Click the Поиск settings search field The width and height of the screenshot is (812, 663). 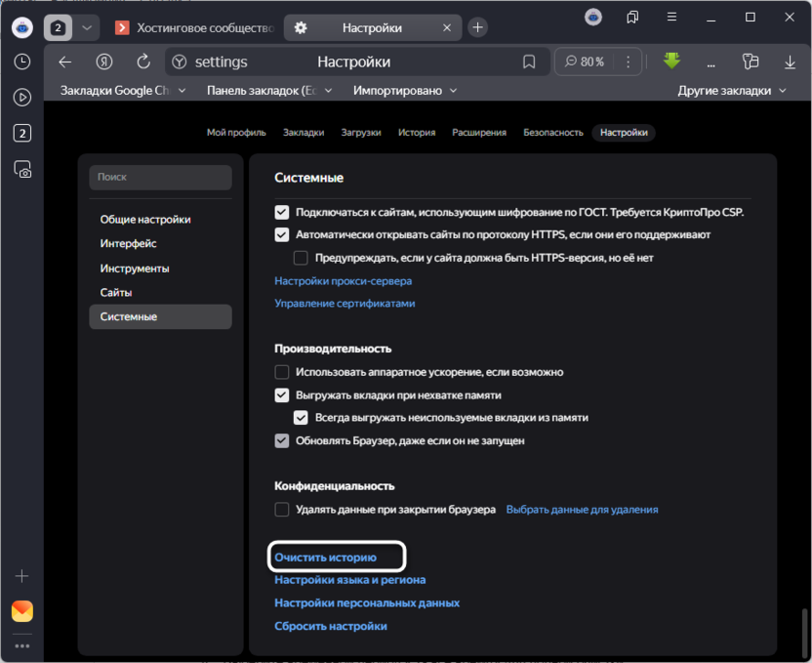tap(160, 177)
